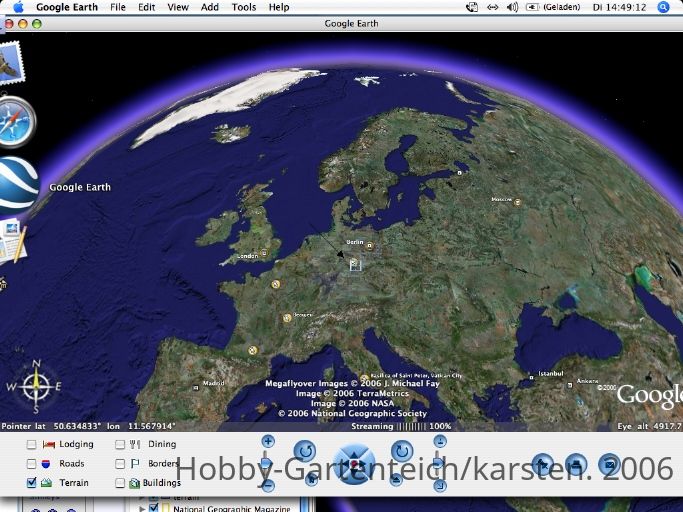Enable the Lodging layer checkbox

coord(31,444)
